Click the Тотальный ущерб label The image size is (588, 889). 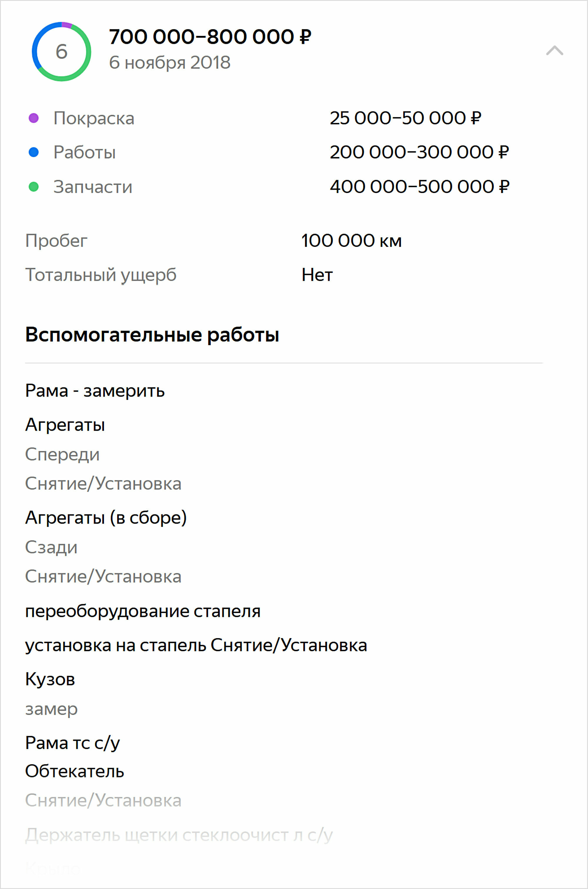(101, 275)
